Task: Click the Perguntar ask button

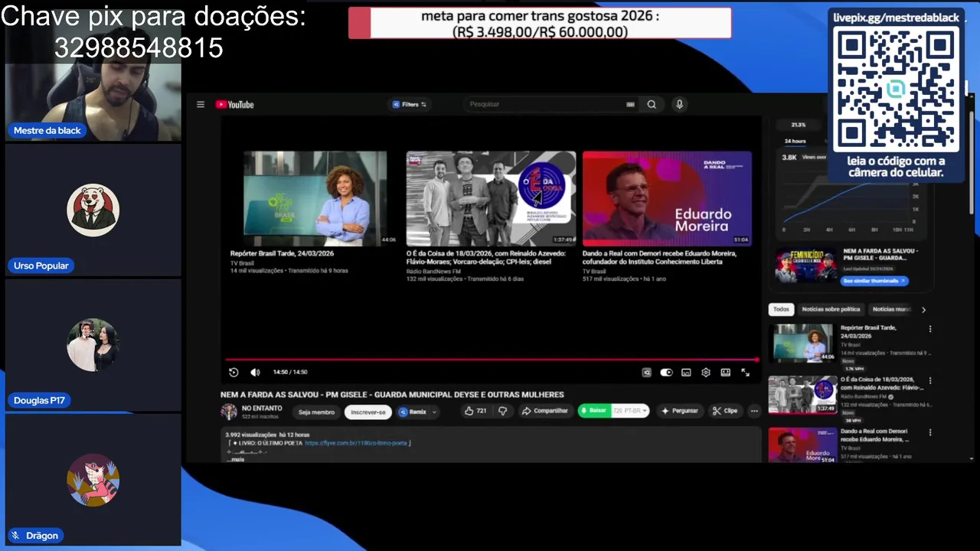Action: click(x=680, y=411)
